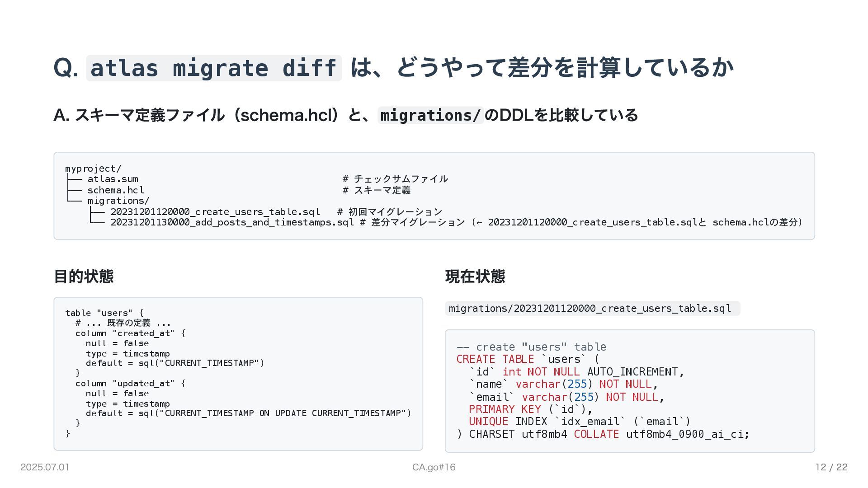Click the 2025.07.01 date footer
Viewport: 868px width, 488px height.
45,467
